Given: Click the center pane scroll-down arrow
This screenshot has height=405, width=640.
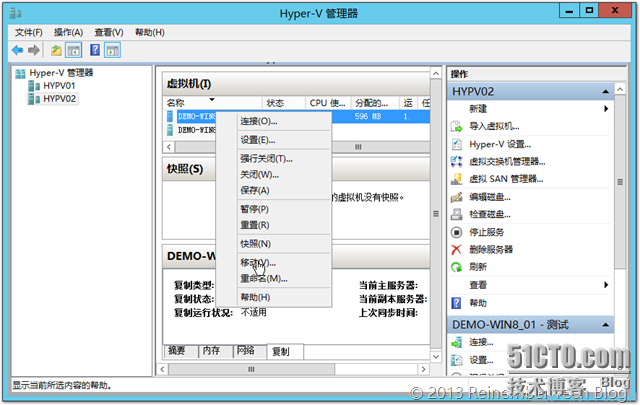Looking at the screenshot, I should tap(436, 356).
